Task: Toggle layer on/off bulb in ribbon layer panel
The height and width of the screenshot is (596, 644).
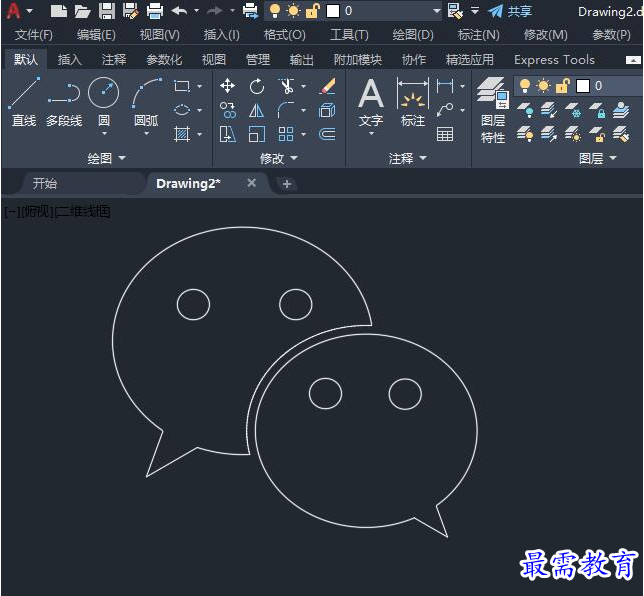Action: 524,86
